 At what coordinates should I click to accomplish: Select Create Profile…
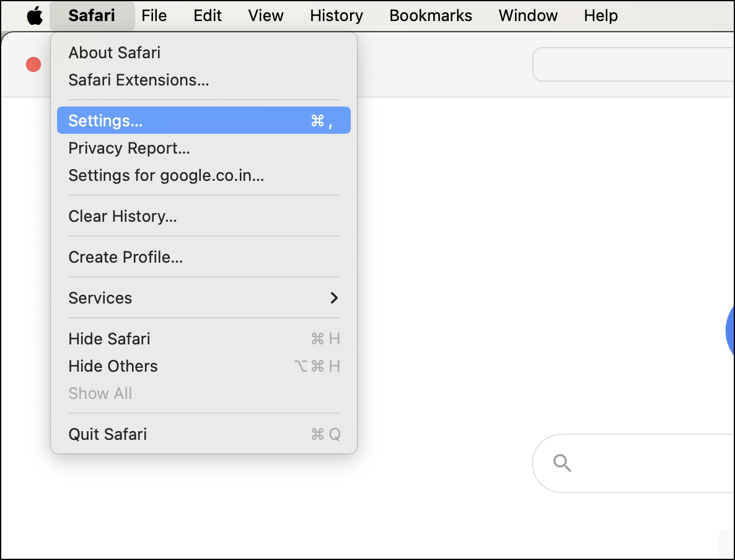click(203, 257)
